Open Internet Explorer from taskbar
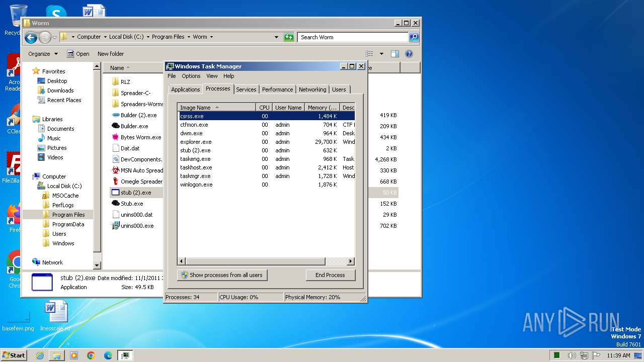This screenshot has width=644, height=362. tap(40, 355)
